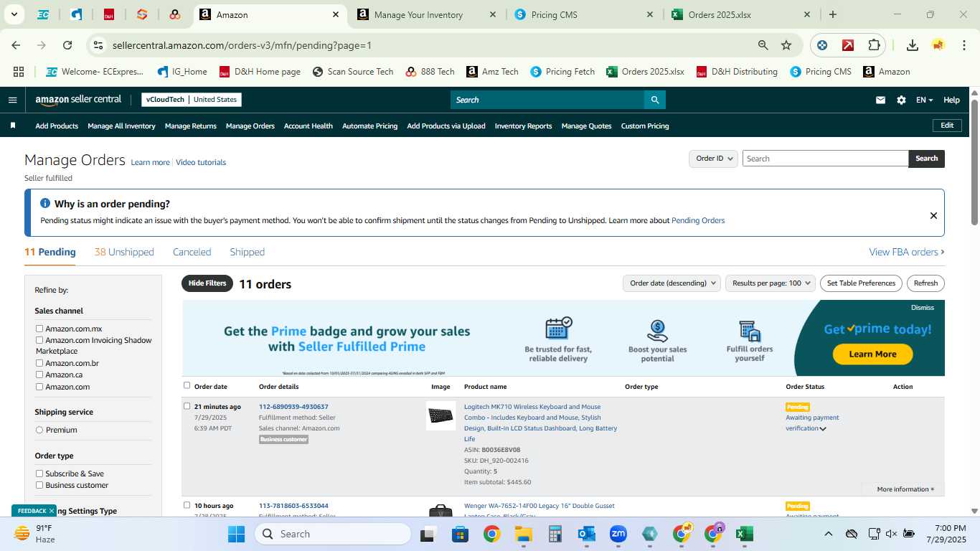Viewport: 980px width, 551px height.
Task: Click the zoom magnifier in the address bar
Action: tap(763, 45)
